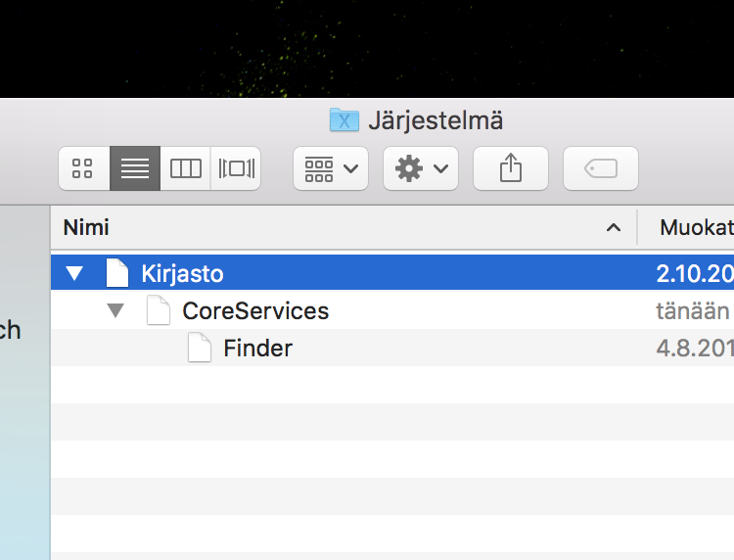Switch to icon view

click(x=84, y=168)
